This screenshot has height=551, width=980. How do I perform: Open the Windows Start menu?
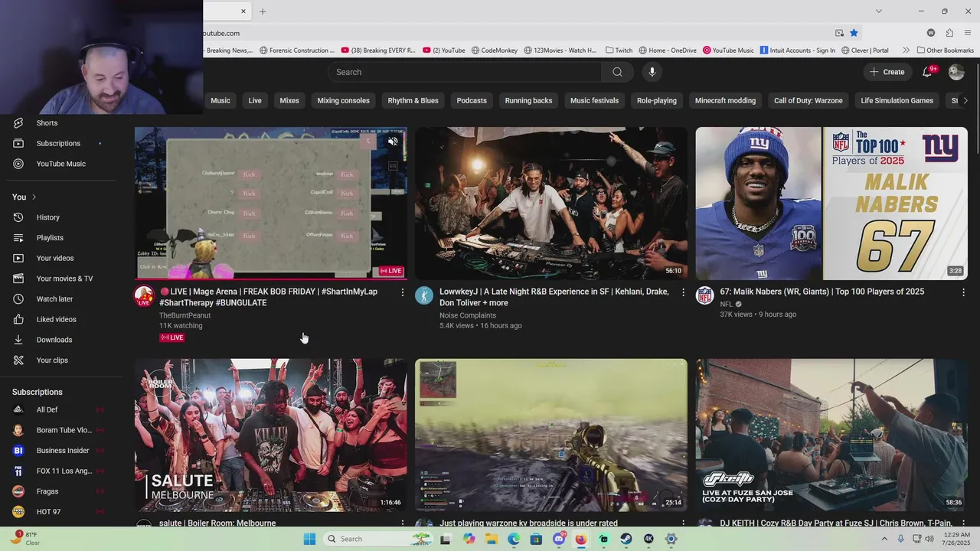click(309, 539)
